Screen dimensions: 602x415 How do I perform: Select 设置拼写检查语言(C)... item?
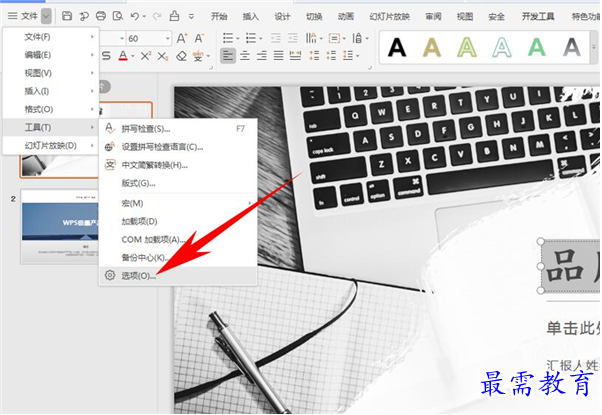178,147
